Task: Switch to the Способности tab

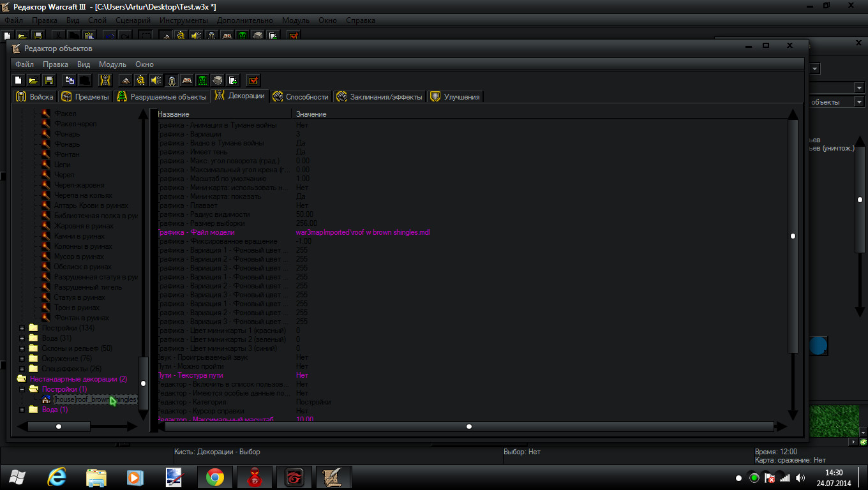Action: pyautogui.click(x=300, y=96)
